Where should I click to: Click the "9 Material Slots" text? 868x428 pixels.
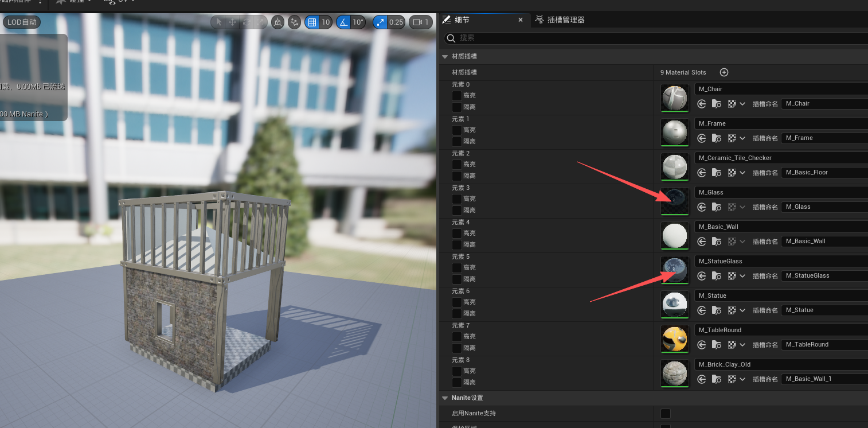coord(683,73)
